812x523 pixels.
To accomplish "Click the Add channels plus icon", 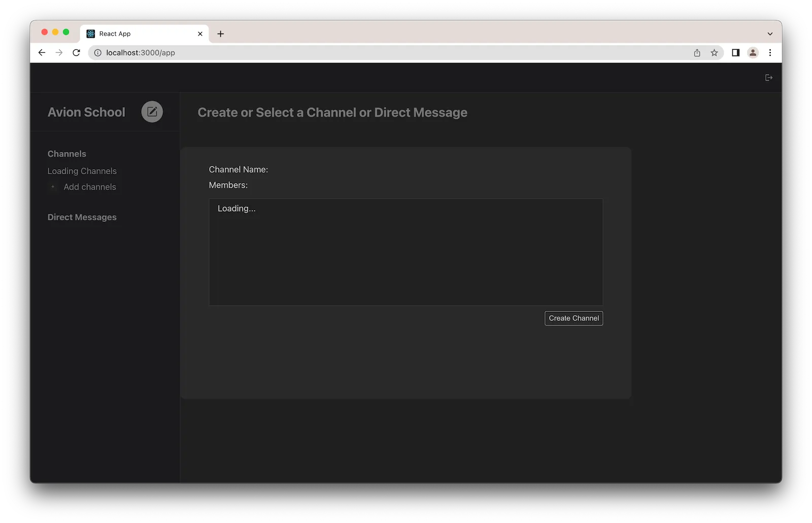I will coord(53,187).
